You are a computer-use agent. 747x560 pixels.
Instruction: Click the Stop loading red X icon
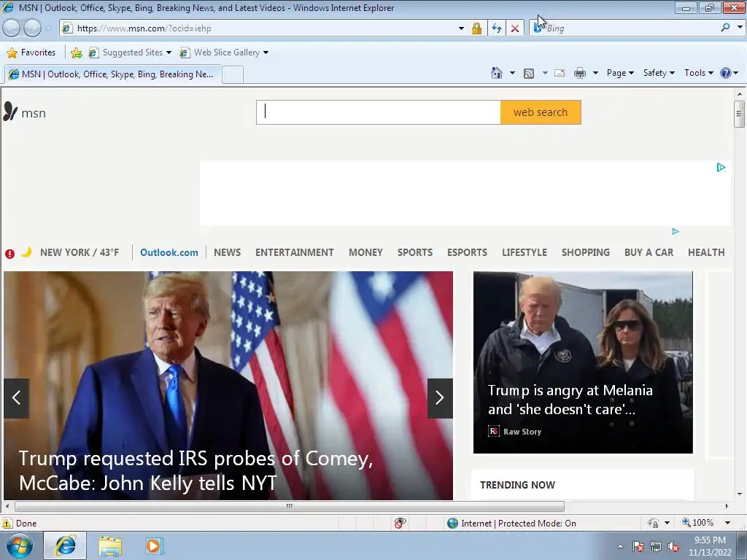tap(515, 28)
